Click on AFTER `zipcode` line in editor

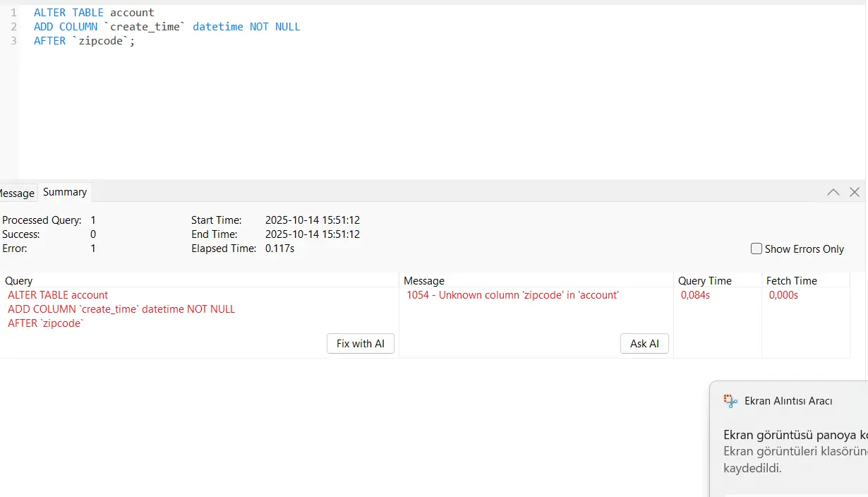click(84, 41)
